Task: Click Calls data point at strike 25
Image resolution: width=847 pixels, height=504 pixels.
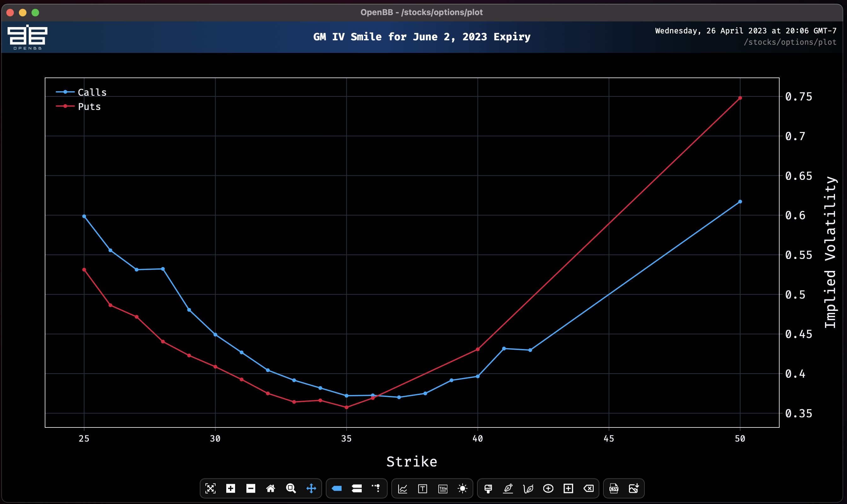Action: point(84,216)
